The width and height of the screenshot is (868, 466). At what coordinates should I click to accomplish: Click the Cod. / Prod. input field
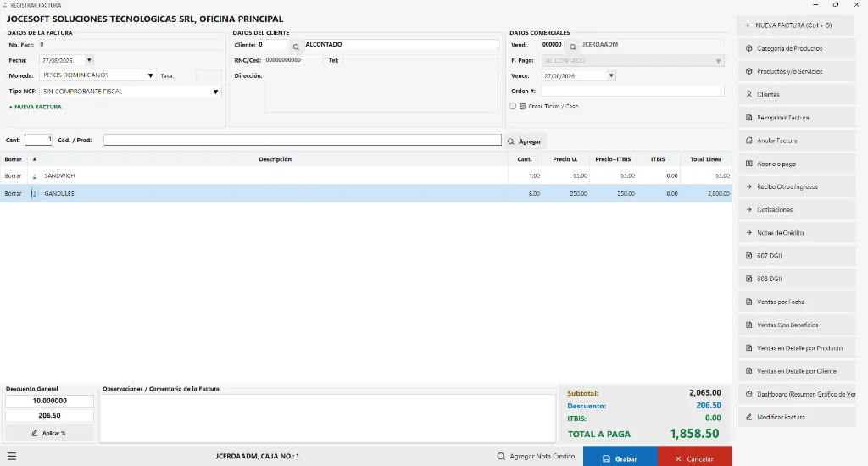(x=303, y=141)
